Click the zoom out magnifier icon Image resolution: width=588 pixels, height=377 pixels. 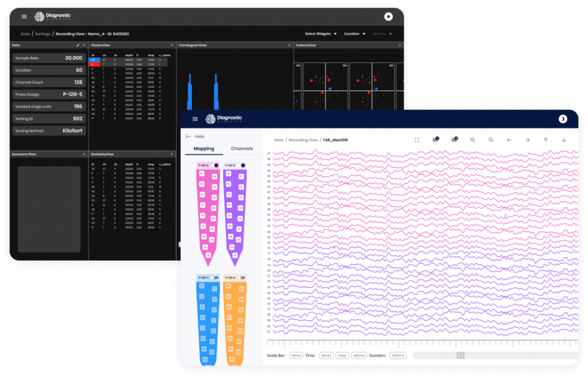[491, 139]
